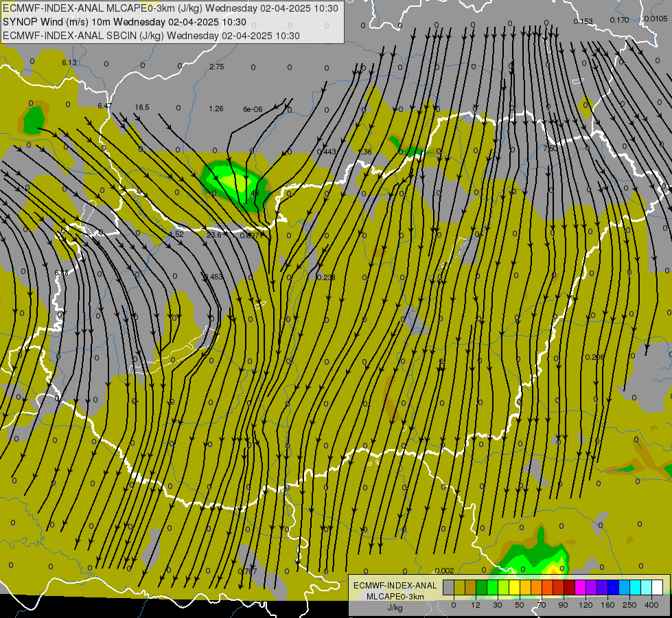Pick the magenta swatch in the color bar
The width and height of the screenshot is (672, 618).
pos(581,587)
